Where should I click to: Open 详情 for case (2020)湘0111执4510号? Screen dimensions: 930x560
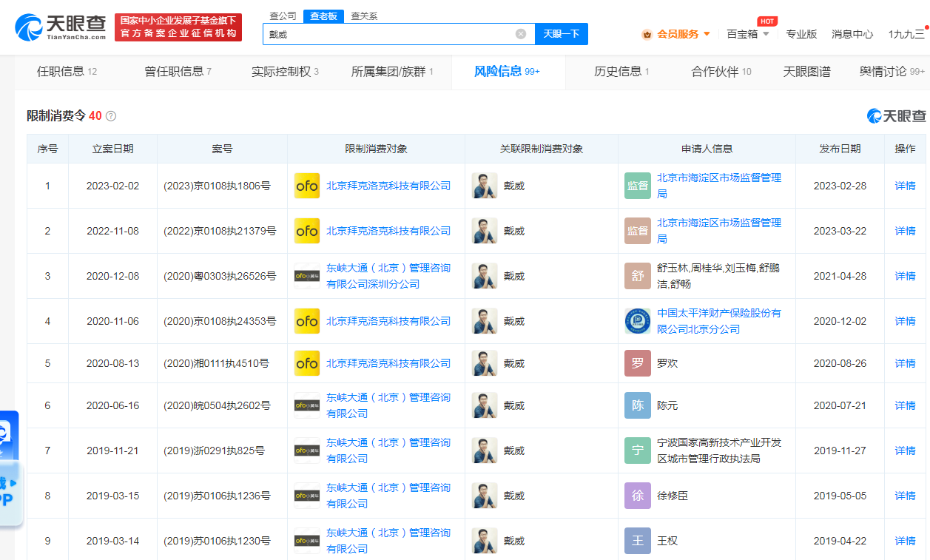pyautogui.click(x=906, y=363)
